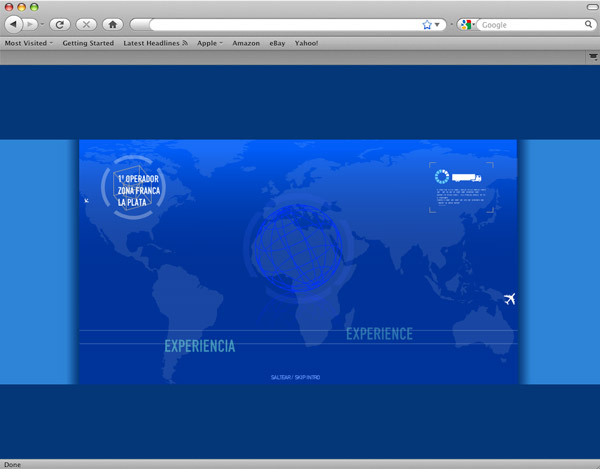600x469 pixels.
Task: Open the URL history dropdown arrow
Action: (438, 23)
